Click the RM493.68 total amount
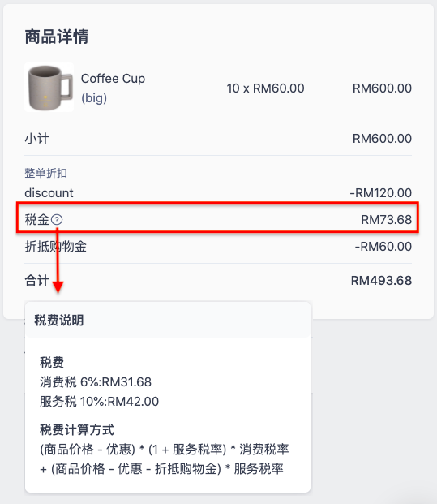 pos(381,281)
